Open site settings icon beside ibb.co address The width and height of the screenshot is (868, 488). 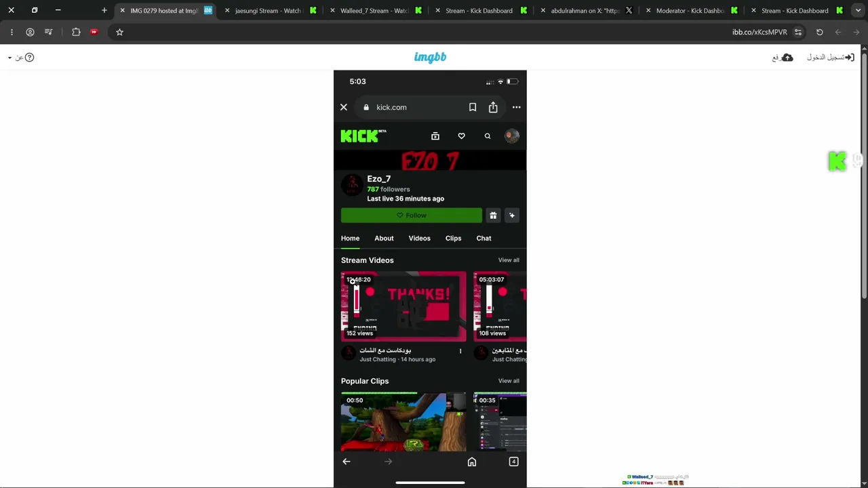pos(798,32)
